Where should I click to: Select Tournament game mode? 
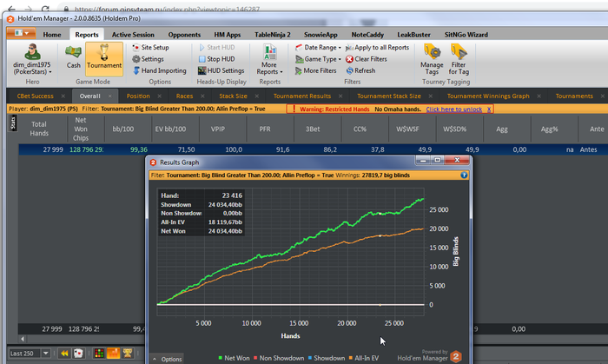[x=104, y=58]
